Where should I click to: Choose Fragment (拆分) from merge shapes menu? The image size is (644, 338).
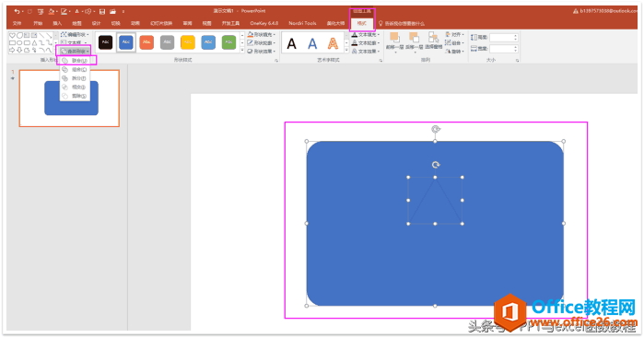point(76,78)
